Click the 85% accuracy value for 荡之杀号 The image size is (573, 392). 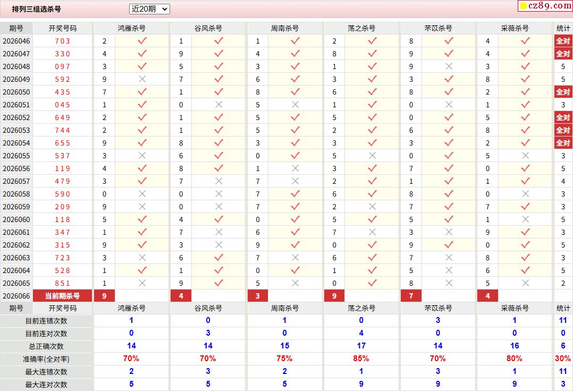click(361, 359)
